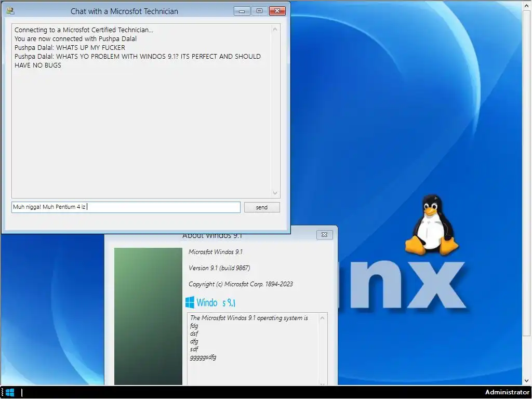
Task: Click the 'sdf' line in About text box
Action: click(x=194, y=349)
